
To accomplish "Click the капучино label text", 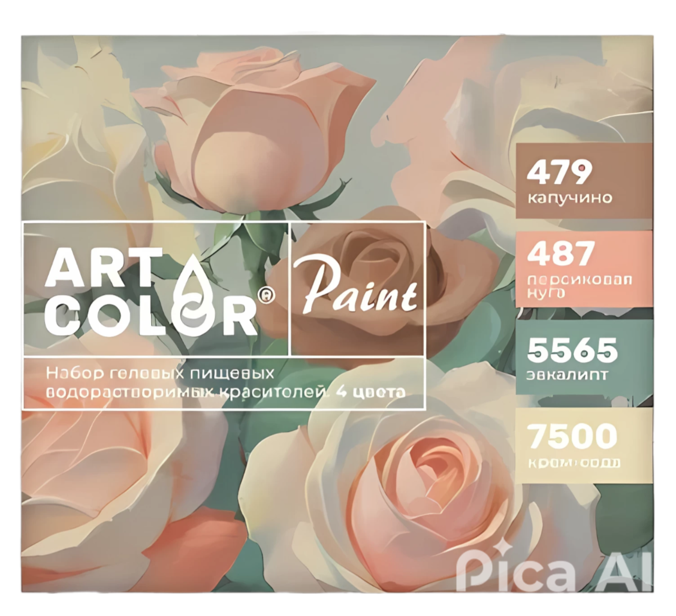I will pos(570,199).
